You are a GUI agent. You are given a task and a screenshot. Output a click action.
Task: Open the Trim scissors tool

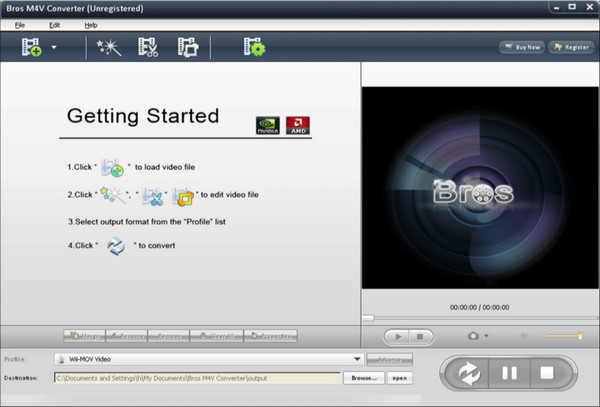[x=148, y=47]
